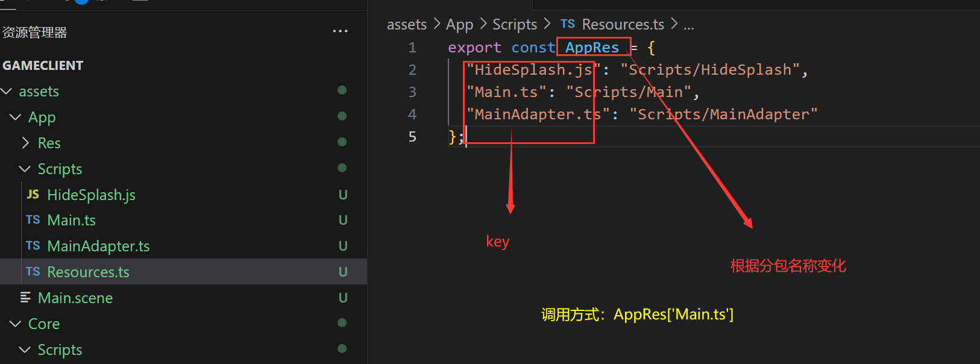Collapse the App folder
Screen dimensions: 980x364
pyautogui.click(x=16, y=117)
